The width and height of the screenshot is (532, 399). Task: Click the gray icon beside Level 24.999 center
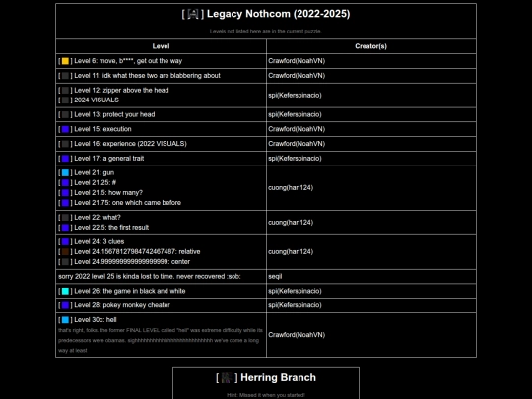pos(65,262)
